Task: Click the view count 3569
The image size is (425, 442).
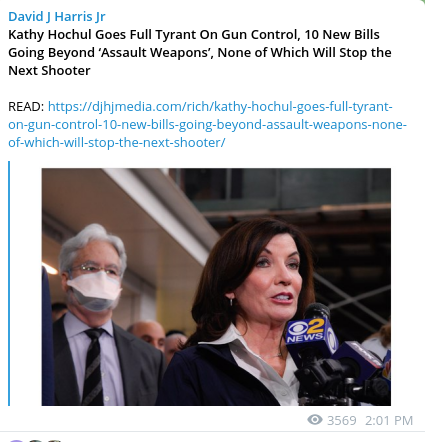Action: click(342, 420)
